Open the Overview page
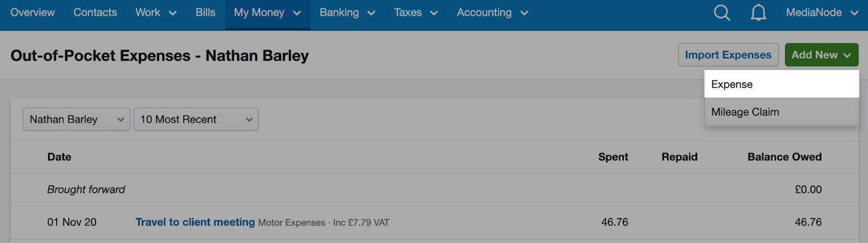 pyautogui.click(x=33, y=12)
